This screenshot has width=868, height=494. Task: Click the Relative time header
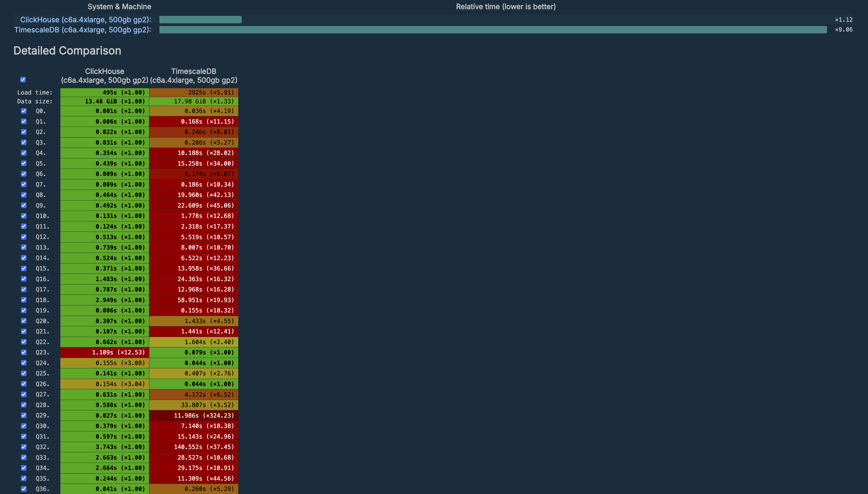click(x=506, y=7)
